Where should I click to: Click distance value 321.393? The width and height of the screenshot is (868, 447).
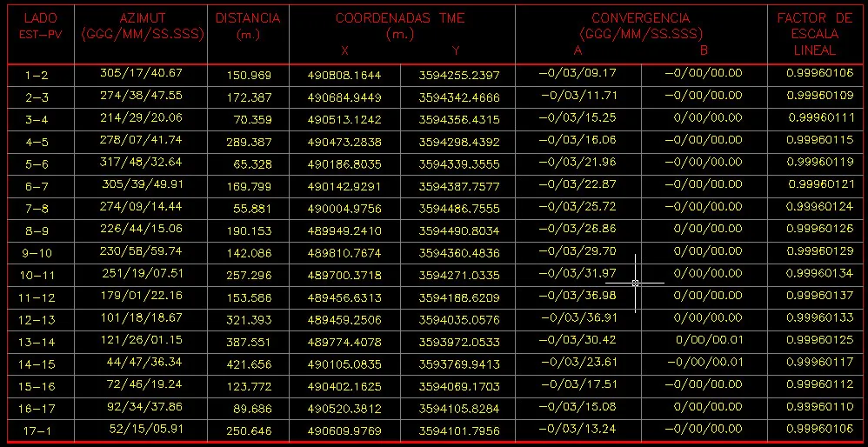pos(249,320)
